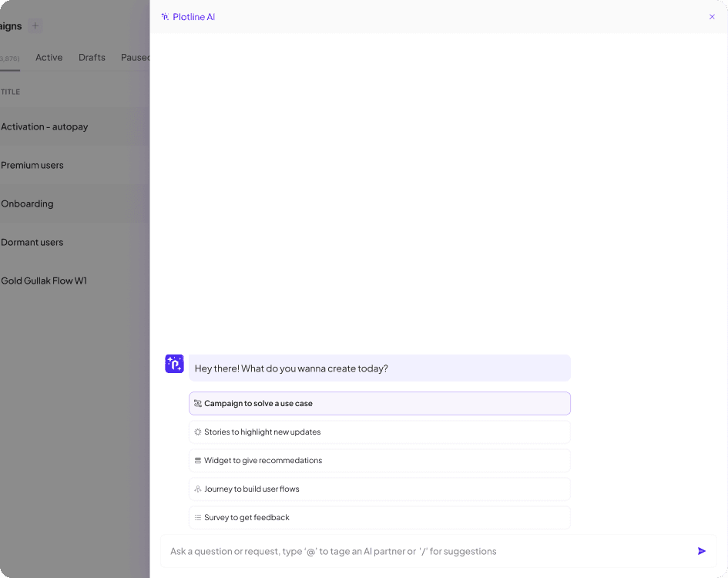Click the widget icon beside Widget option

pos(198,460)
